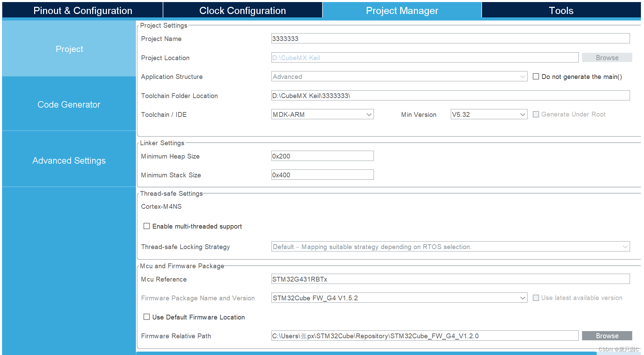
Task: Browse for firmware relative path
Action: click(x=607, y=336)
